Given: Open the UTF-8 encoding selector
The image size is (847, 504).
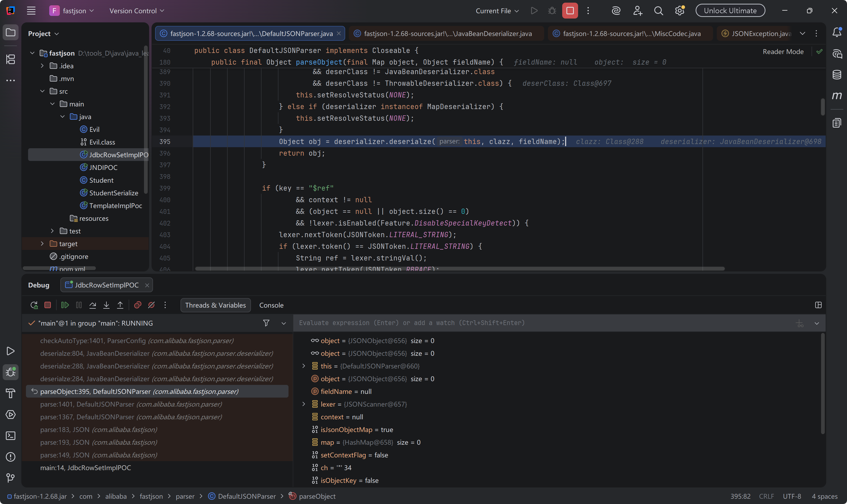Looking at the screenshot, I should (792, 496).
